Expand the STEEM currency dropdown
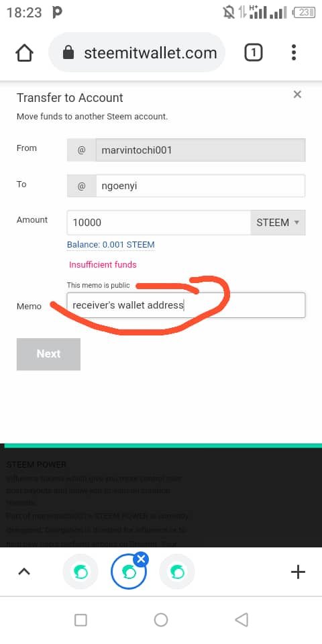 (x=278, y=223)
